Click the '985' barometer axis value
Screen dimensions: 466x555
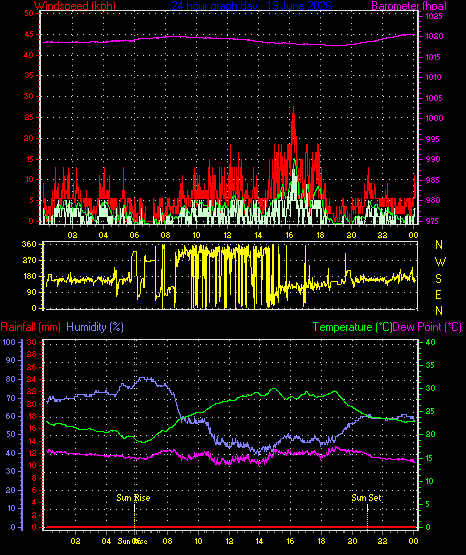coord(432,180)
